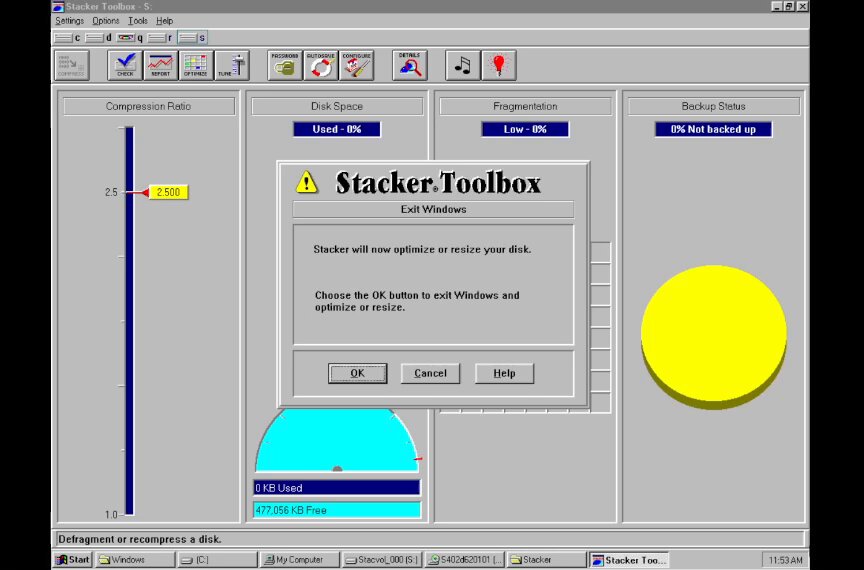Select the Optimize toolbar icon

196,66
